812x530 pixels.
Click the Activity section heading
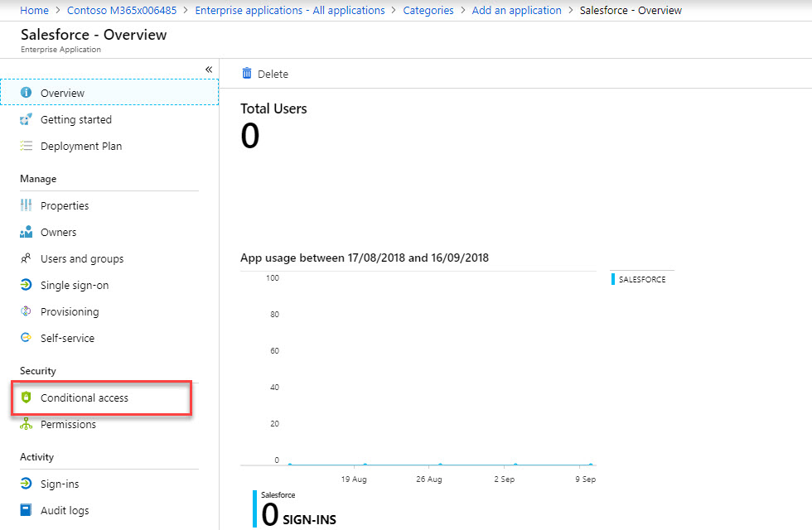click(36, 456)
